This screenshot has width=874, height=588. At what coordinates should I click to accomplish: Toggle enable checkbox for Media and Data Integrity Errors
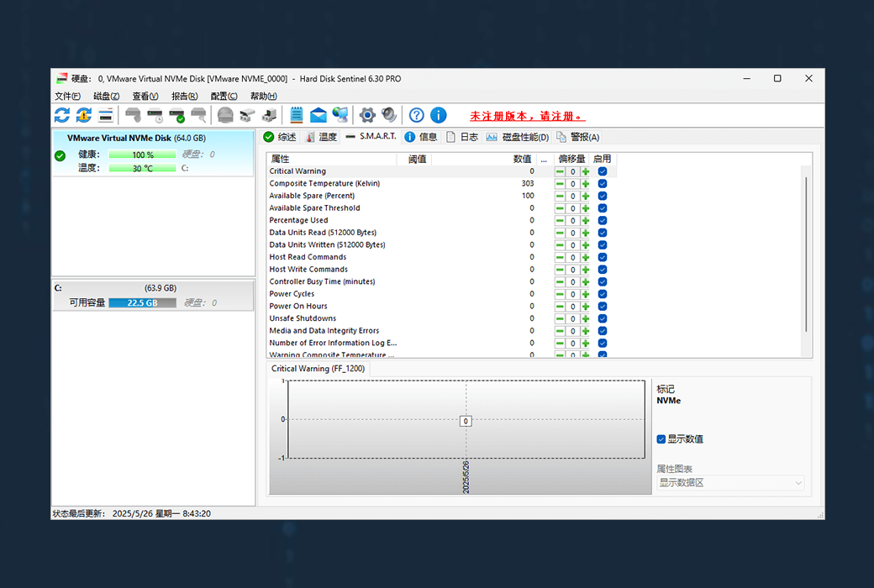click(x=603, y=331)
